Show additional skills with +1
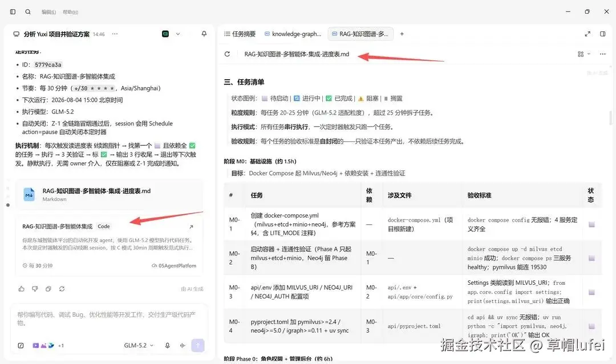616x364 pixels. pyautogui.click(x=61, y=346)
